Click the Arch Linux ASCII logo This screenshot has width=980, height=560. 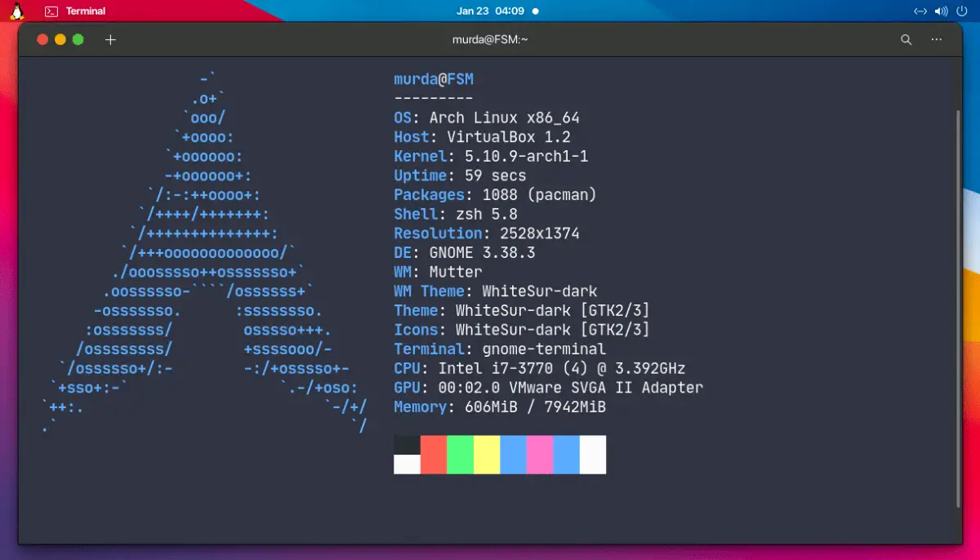pos(204,253)
